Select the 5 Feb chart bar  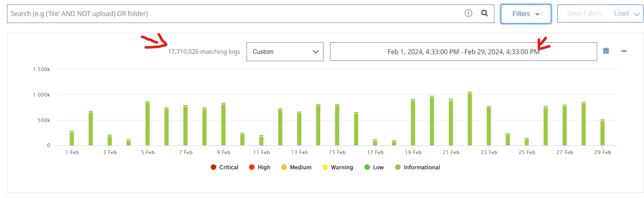[x=148, y=123]
